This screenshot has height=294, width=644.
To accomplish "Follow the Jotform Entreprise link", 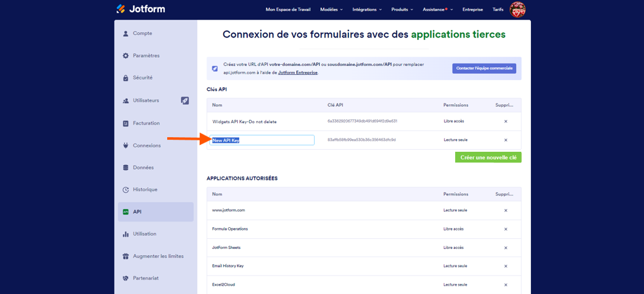I will 298,72.
